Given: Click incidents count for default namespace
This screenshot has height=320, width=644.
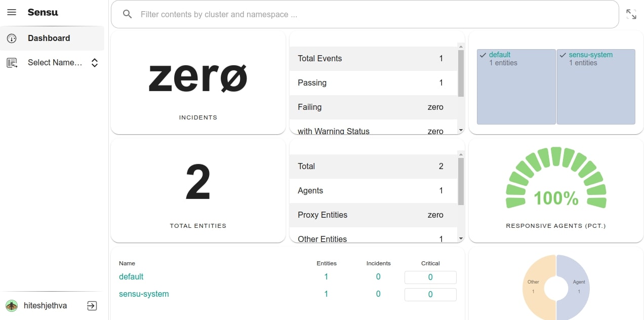Looking at the screenshot, I should click(378, 276).
